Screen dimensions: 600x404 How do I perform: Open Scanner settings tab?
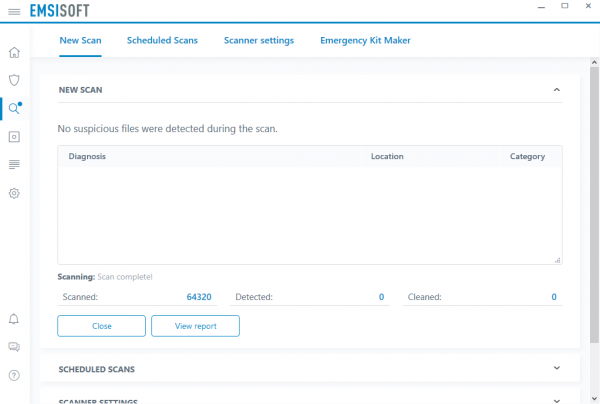(x=259, y=41)
